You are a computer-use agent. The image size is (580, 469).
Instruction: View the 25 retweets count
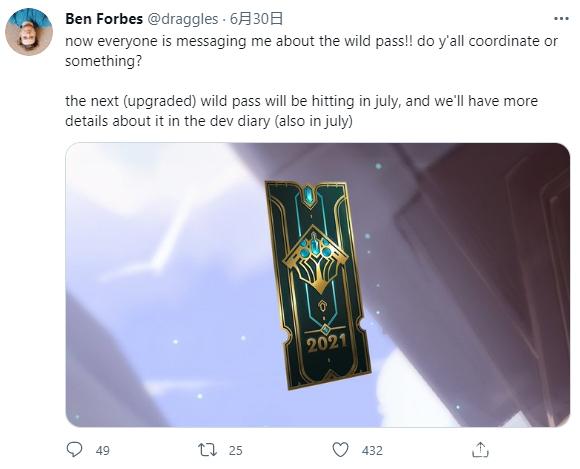tap(235, 451)
